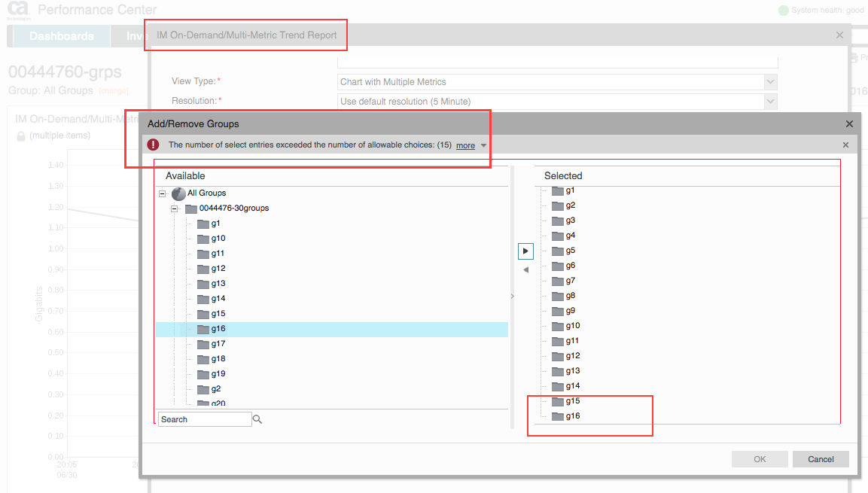Click the search magnifier icon
Viewport: 868px width, 493px height.
click(257, 419)
